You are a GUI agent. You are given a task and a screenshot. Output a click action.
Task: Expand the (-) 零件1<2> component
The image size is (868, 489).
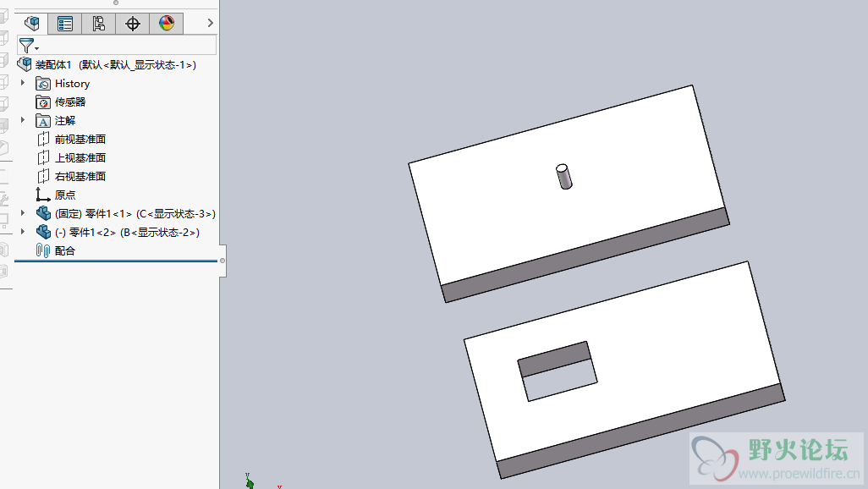[x=23, y=232]
